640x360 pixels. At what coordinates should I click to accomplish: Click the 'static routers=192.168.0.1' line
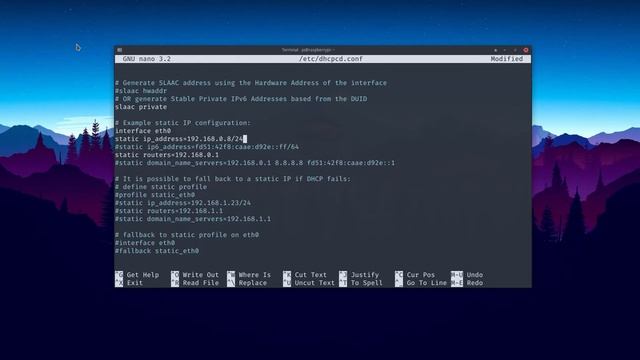167,155
